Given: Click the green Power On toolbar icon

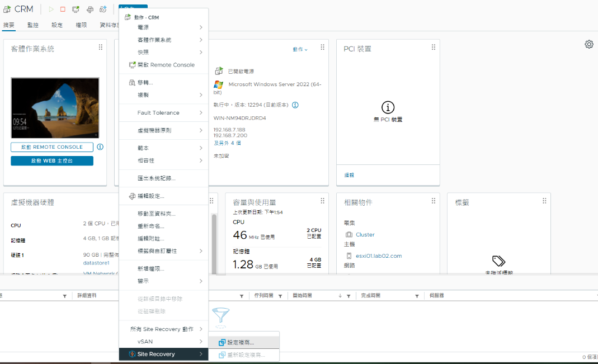Looking at the screenshot, I should point(51,9).
